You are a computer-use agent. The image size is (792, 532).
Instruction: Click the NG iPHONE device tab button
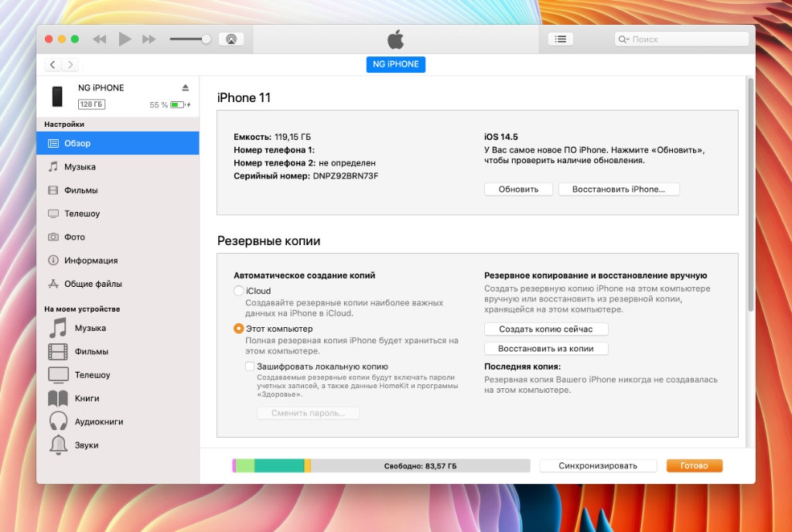395,64
